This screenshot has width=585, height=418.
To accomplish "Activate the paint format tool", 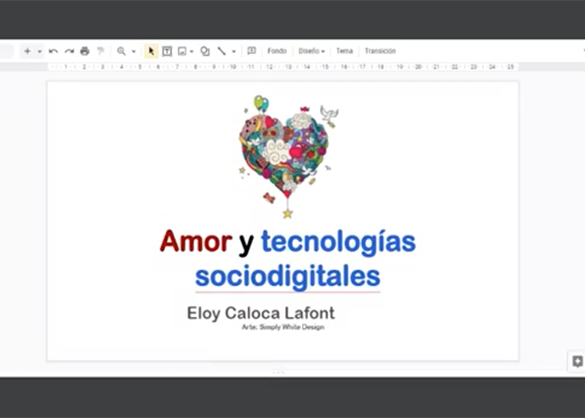I will tap(100, 51).
